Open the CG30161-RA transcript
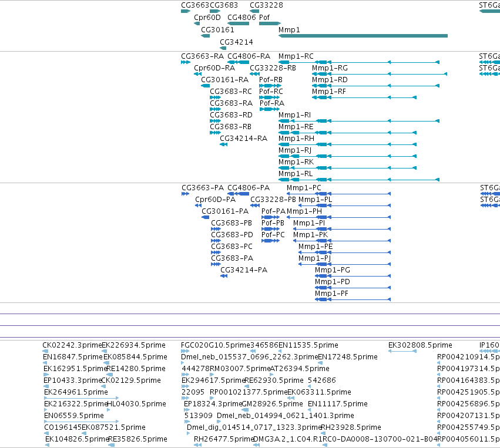Screen dimensions: 500x448 tap(225, 80)
